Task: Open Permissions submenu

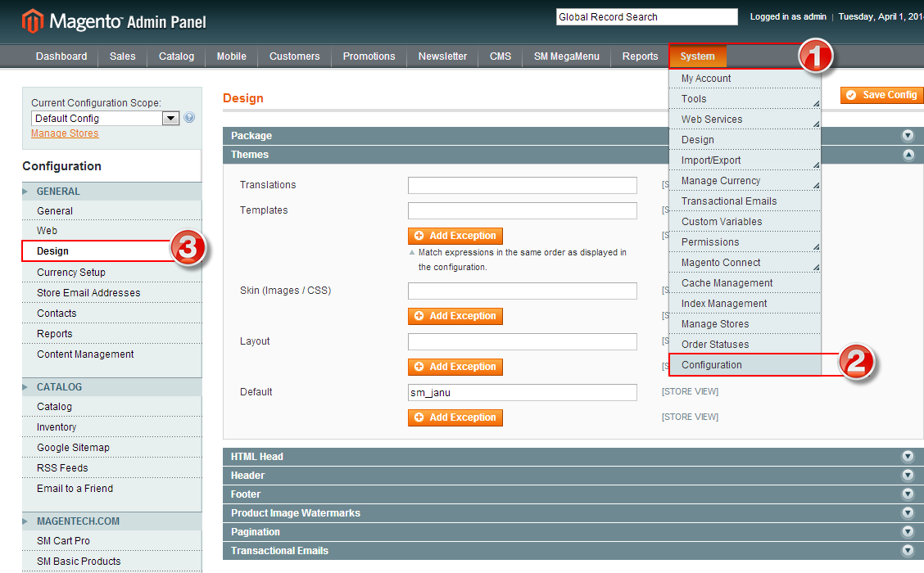Action: coord(745,242)
